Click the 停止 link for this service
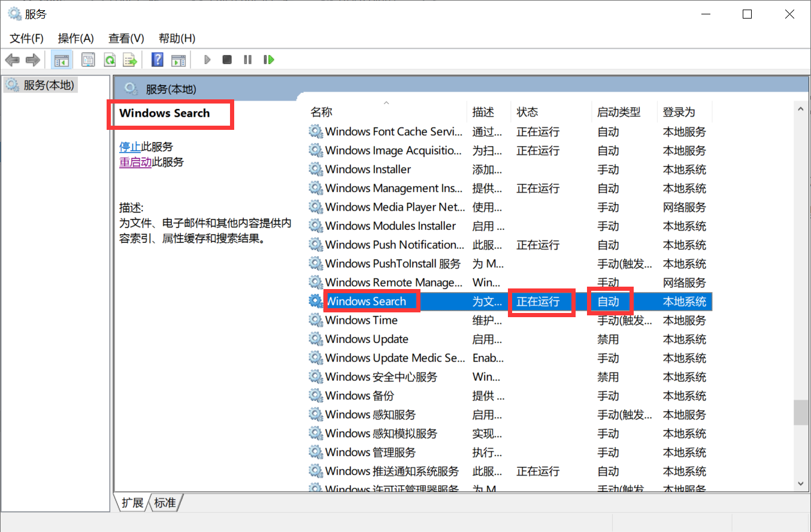 click(130, 147)
